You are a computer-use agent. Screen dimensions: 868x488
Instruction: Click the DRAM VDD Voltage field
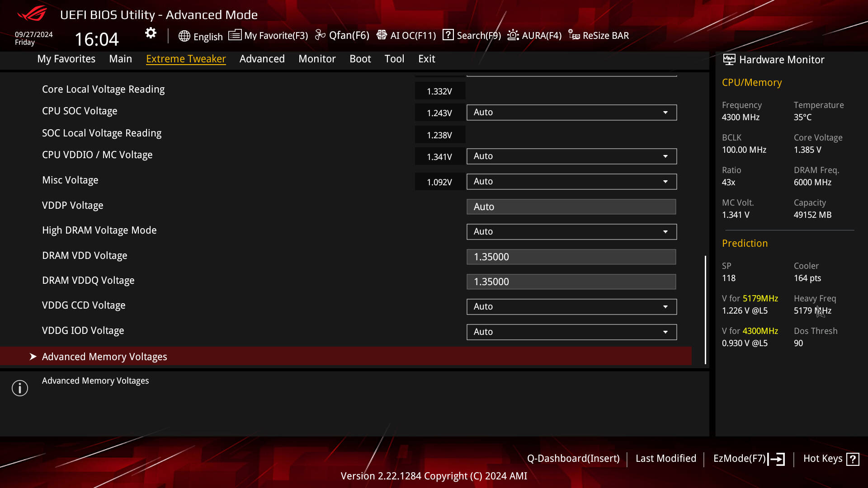pos(571,257)
